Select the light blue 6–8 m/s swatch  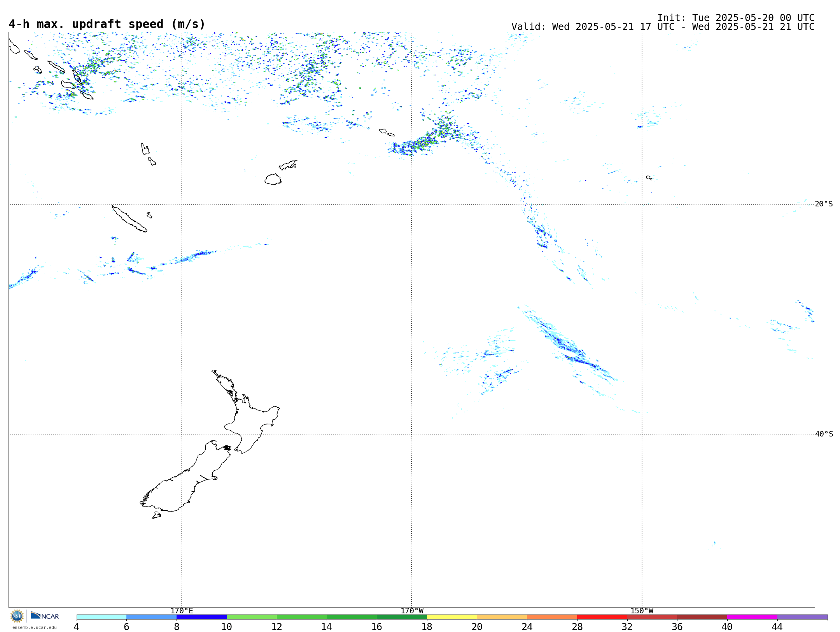pyautogui.click(x=151, y=617)
